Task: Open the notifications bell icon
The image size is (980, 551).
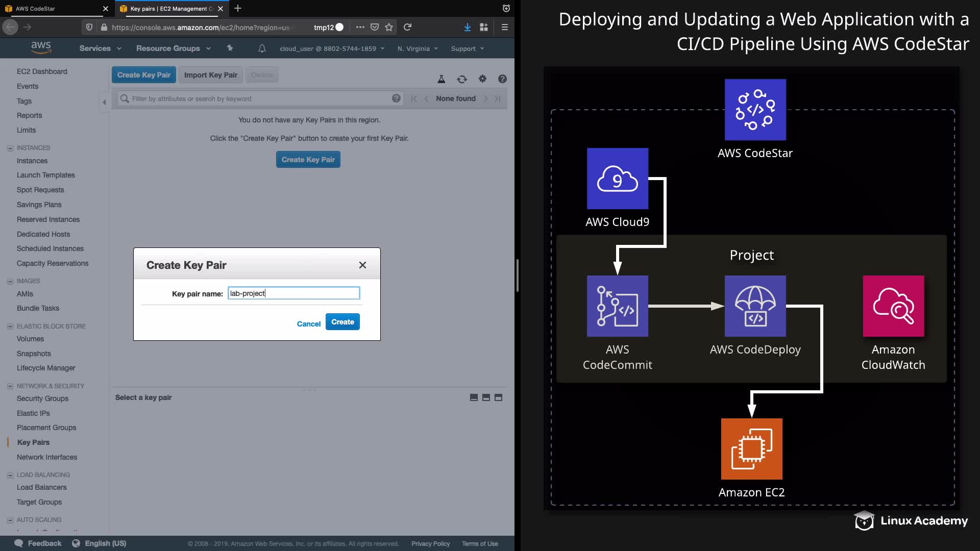Action: coord(262,48)
